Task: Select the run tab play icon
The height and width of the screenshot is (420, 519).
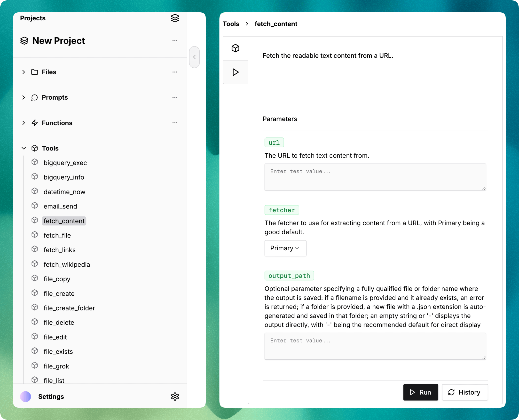Action: coord(235,72)
